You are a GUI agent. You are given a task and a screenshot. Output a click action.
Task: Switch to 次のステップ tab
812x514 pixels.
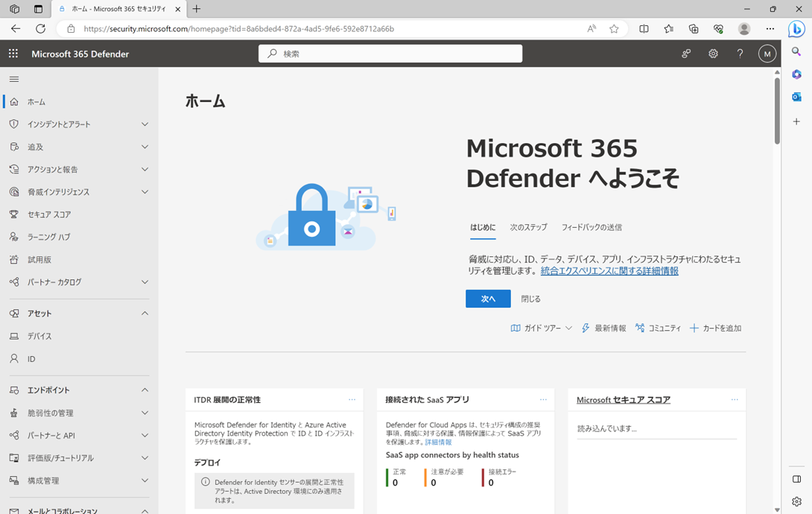tap(528, 227)
